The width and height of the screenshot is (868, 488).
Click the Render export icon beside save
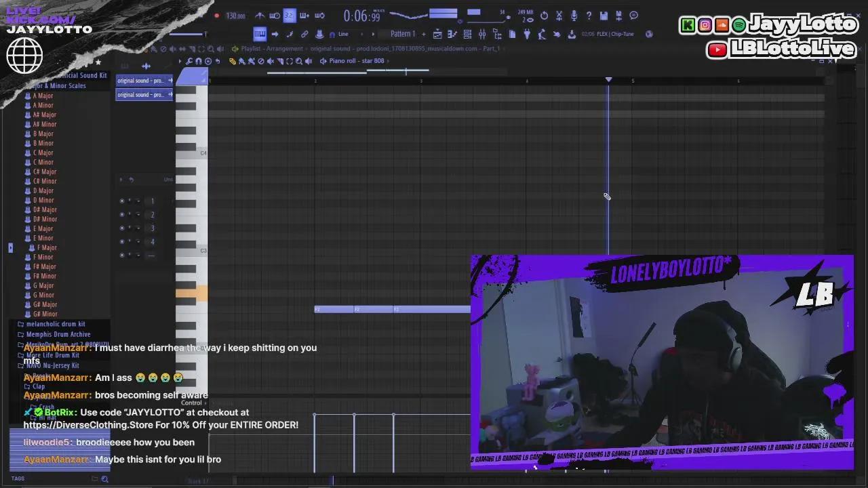619,16
